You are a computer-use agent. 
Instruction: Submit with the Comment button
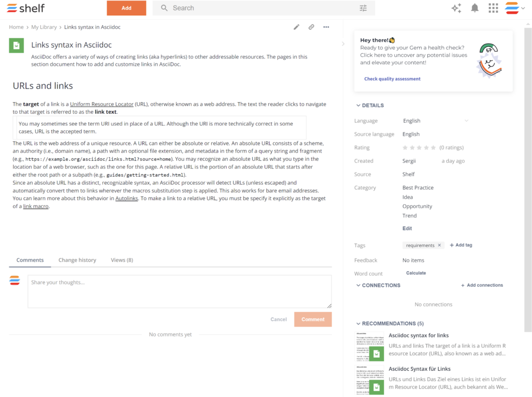[313, 319]
